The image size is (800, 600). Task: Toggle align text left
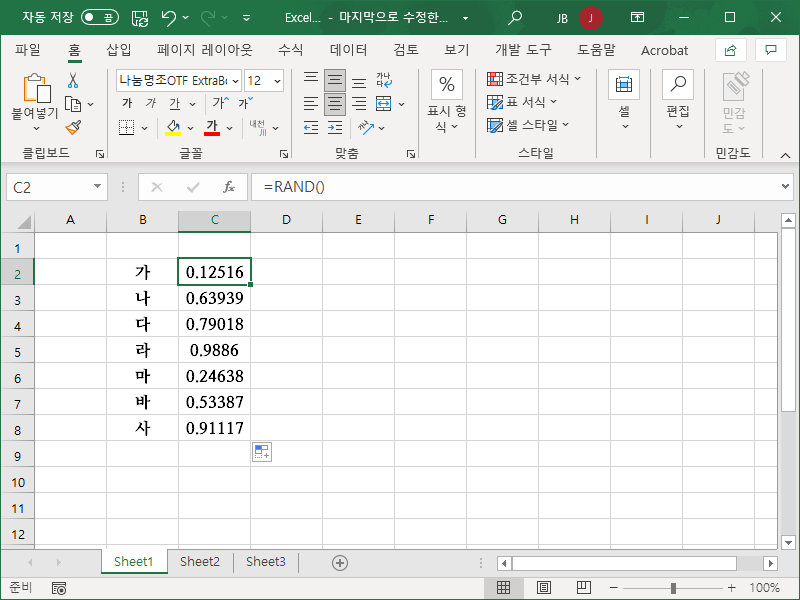(311, 104)
